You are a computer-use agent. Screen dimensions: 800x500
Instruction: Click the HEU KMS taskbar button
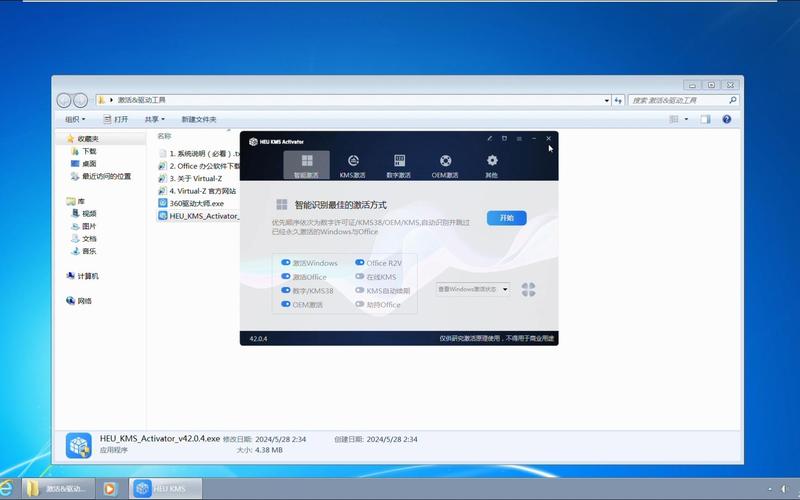[x=165, y=488]
